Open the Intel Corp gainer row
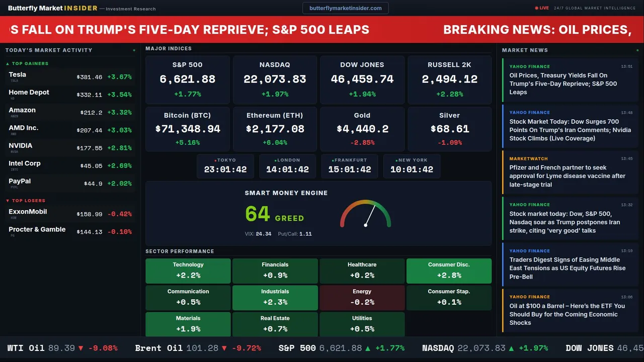Viewport: 644px width, 362px height. 70,165
